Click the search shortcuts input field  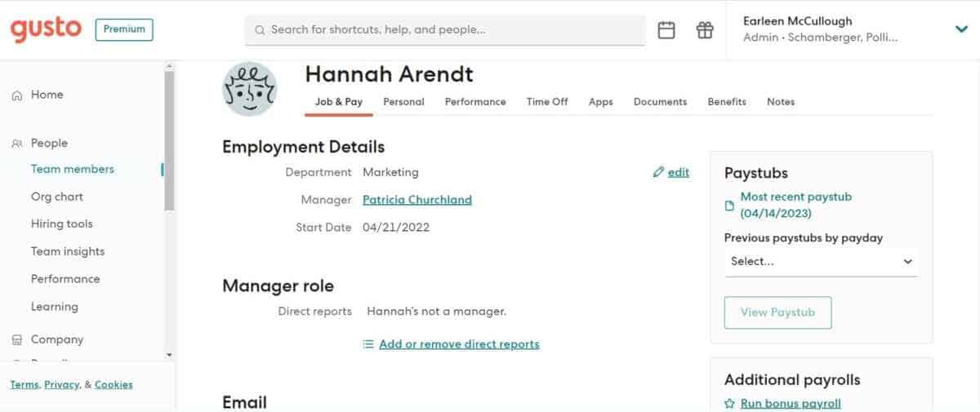coord(445,30)
